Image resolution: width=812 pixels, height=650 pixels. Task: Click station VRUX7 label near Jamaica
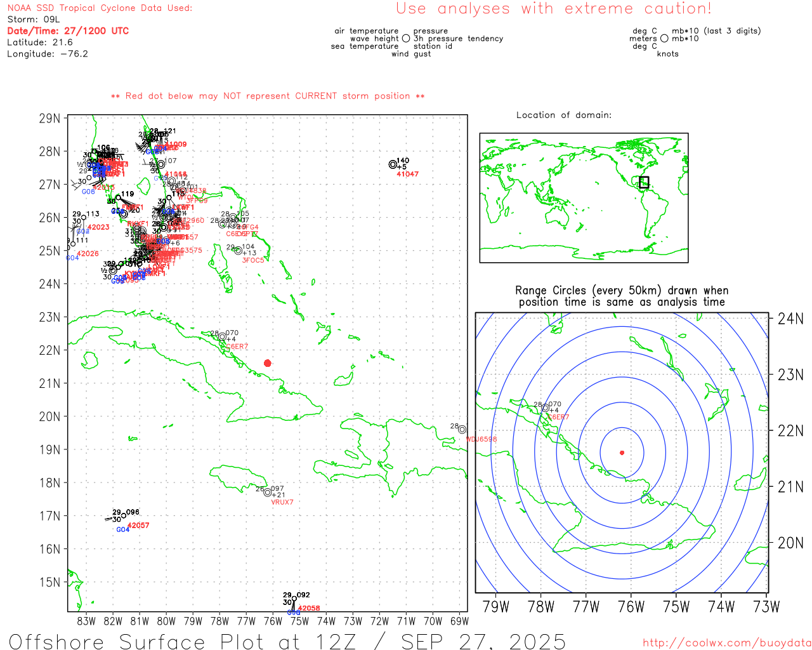click(x=282, y=502)
